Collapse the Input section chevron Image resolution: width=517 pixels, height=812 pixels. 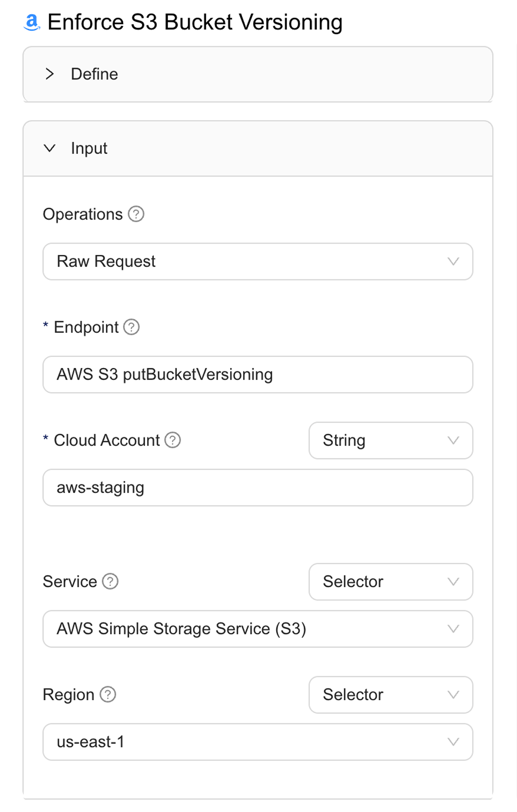(50, 148)
